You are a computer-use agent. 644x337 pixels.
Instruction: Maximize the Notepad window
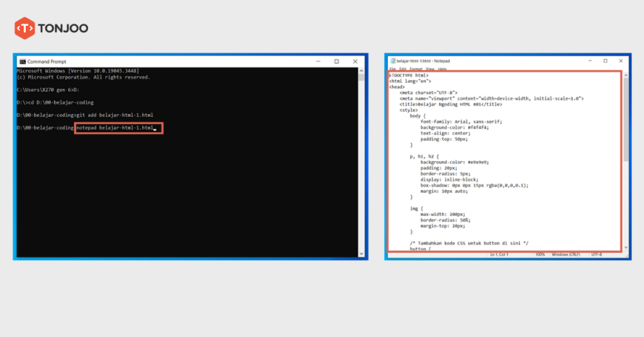(605, 61)
